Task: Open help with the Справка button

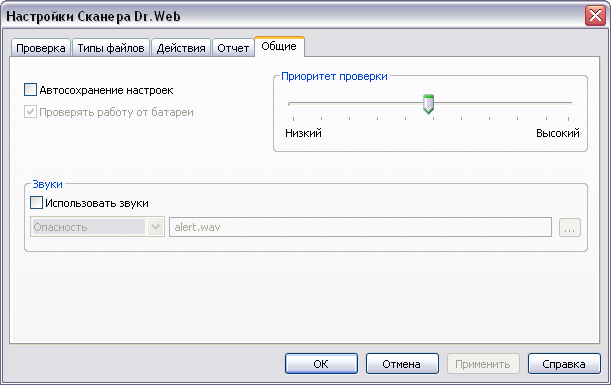Action: tap(564, 364)
